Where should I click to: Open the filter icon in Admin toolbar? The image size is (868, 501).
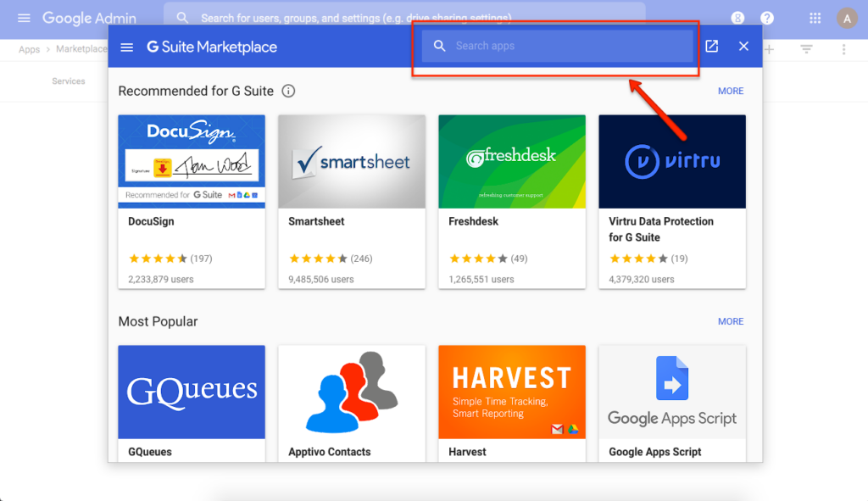807,49
